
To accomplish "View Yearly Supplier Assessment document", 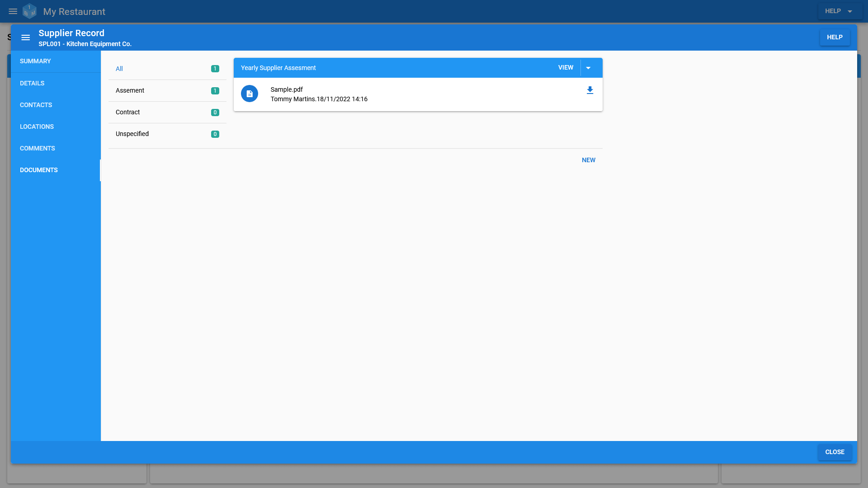I will tap(565, 67).
